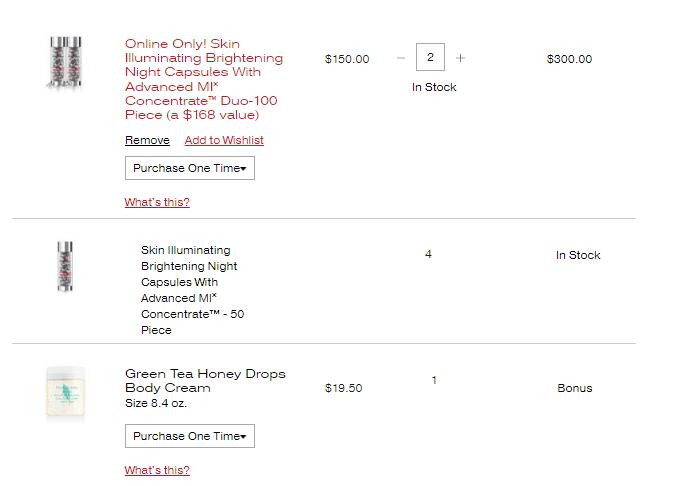Click What's this? under capsules dropdown

pyautogui.click(x=157, y=202)
